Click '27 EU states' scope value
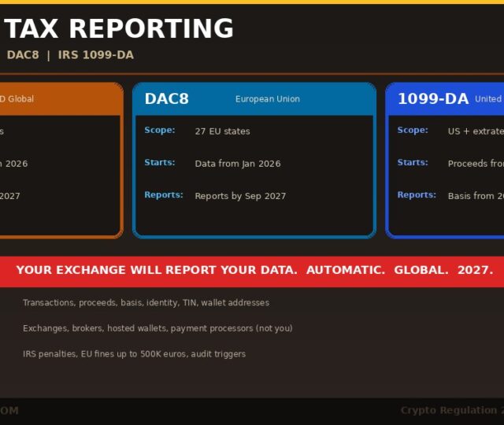Viewport: 504px width, 425px height. click(x=222, y=131)
